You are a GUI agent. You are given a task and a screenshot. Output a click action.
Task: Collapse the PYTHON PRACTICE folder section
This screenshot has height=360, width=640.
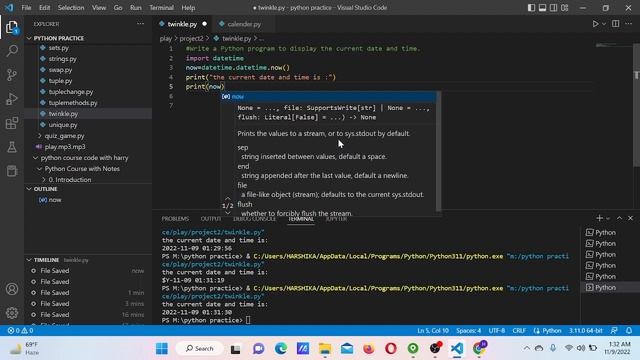click(58, 38)
